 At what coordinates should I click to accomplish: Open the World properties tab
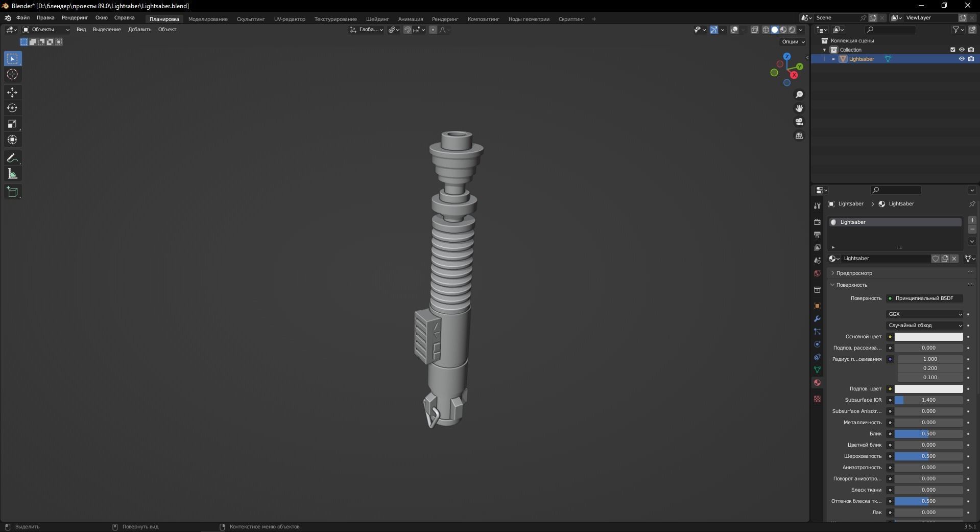tap(817, 273)
